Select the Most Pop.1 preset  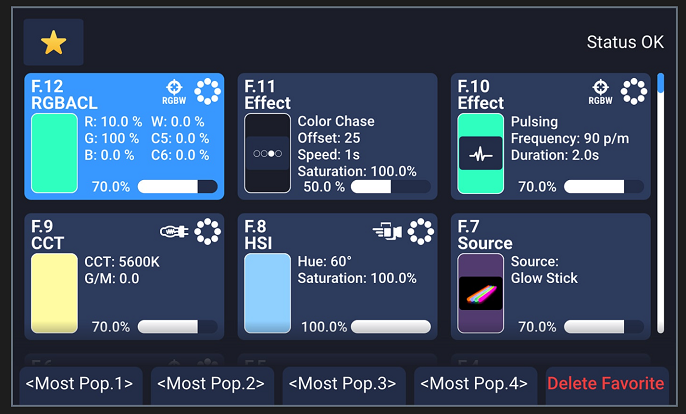click(81, 385)
